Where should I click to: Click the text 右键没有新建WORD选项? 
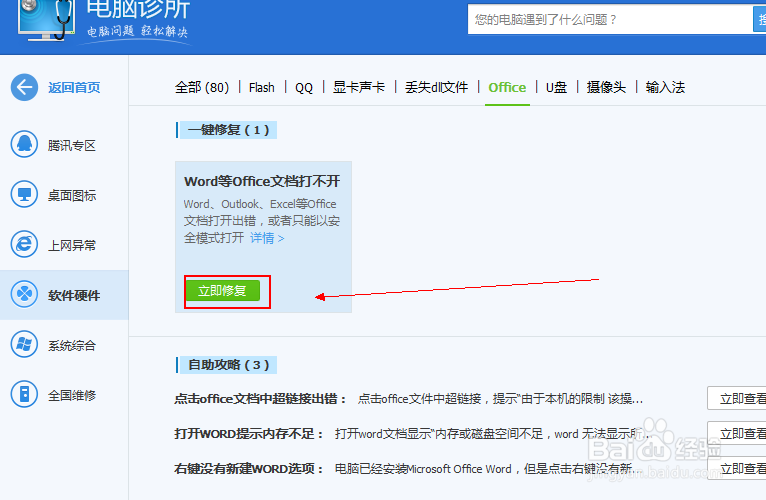249,469
